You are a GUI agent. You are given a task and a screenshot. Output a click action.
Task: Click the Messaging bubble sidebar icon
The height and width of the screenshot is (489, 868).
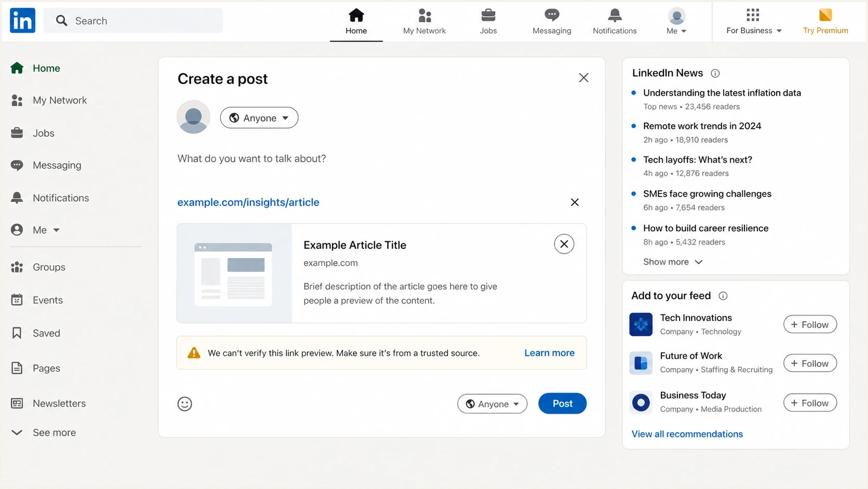(17, 165)
